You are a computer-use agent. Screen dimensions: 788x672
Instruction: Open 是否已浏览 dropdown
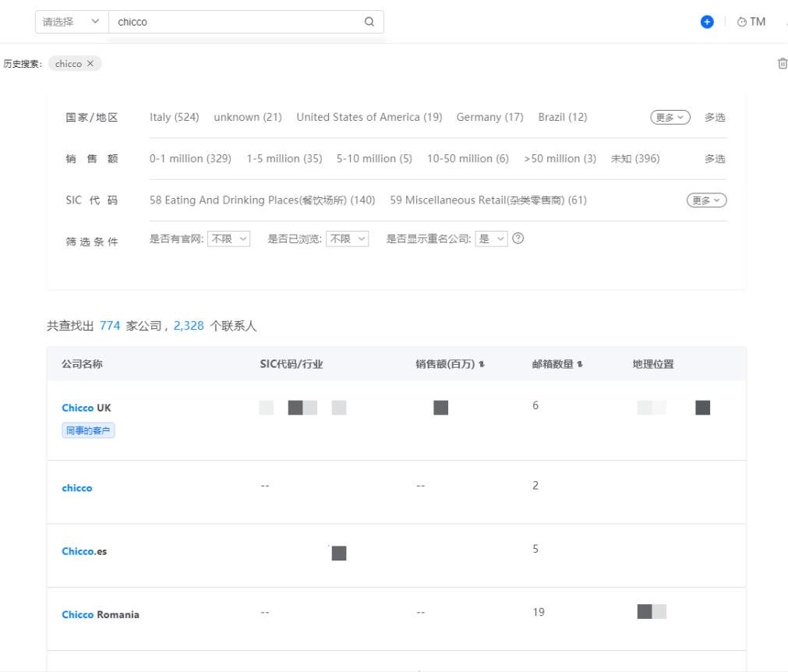348,239
